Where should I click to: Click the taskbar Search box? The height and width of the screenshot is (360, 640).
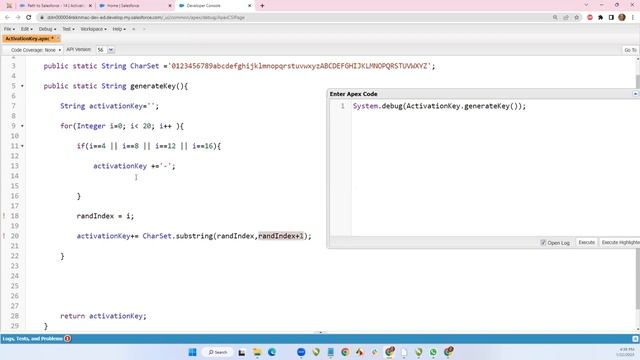pyautogui.click(x=218, y=352)
